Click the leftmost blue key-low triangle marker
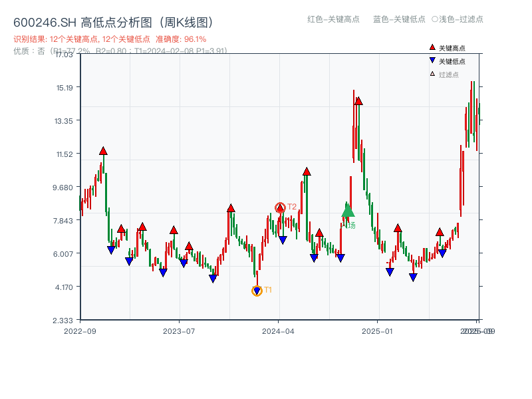Screen dimensions: 532x399 pos(112,248)
